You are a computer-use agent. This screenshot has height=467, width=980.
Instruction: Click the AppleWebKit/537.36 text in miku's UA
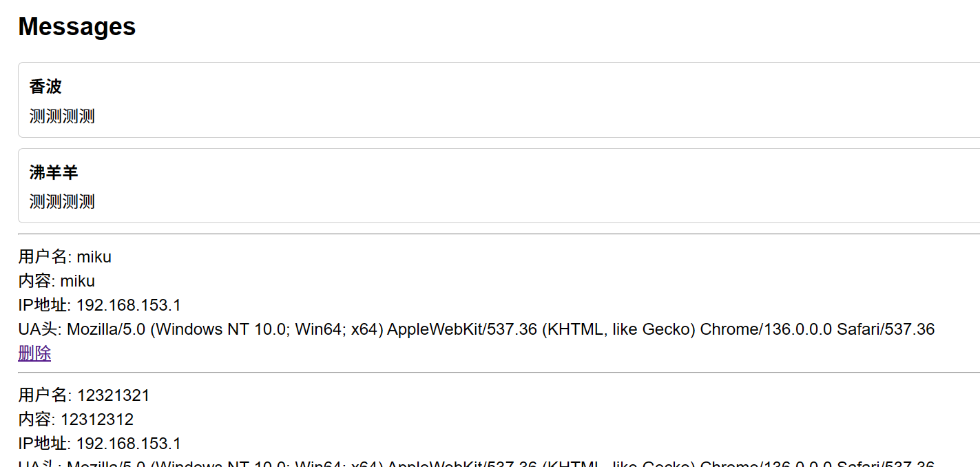pyautogui.click(x=461, y=329)
